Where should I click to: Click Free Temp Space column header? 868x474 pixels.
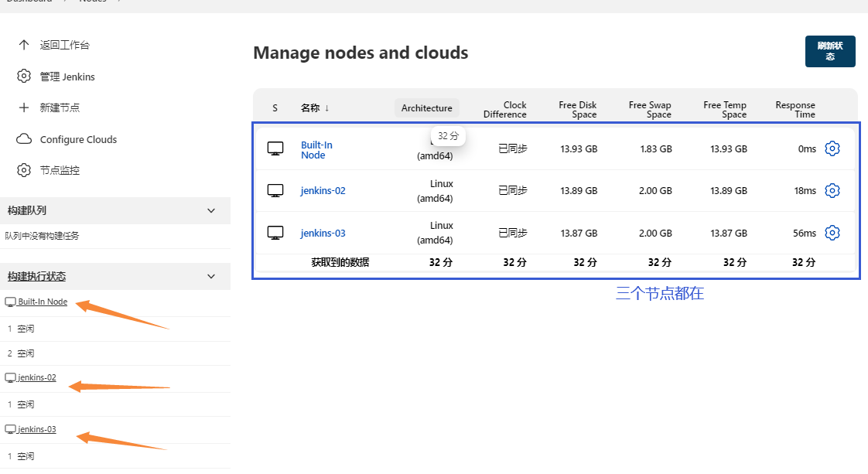pyautogui.click(x=725, y=110)
